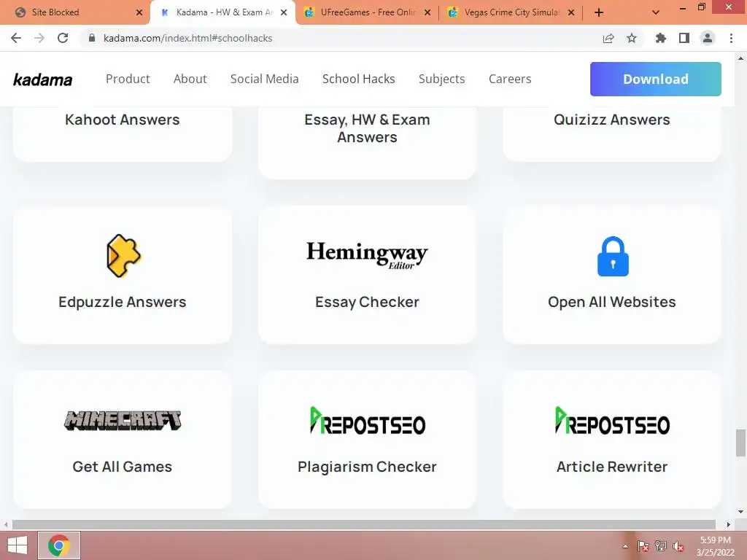Viewport: 747px width, 560px height.
Task: Open a new browser tab
Action: 599,12
